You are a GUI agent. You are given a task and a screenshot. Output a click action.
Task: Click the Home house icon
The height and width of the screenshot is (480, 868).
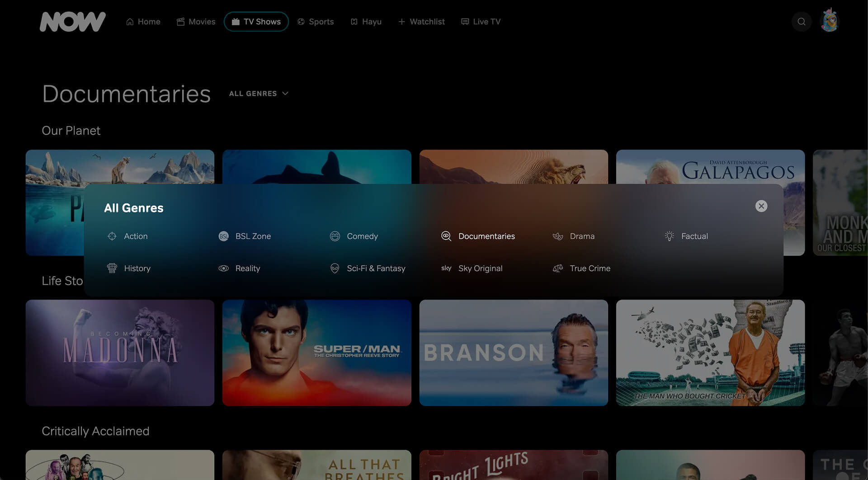point(130,22)
